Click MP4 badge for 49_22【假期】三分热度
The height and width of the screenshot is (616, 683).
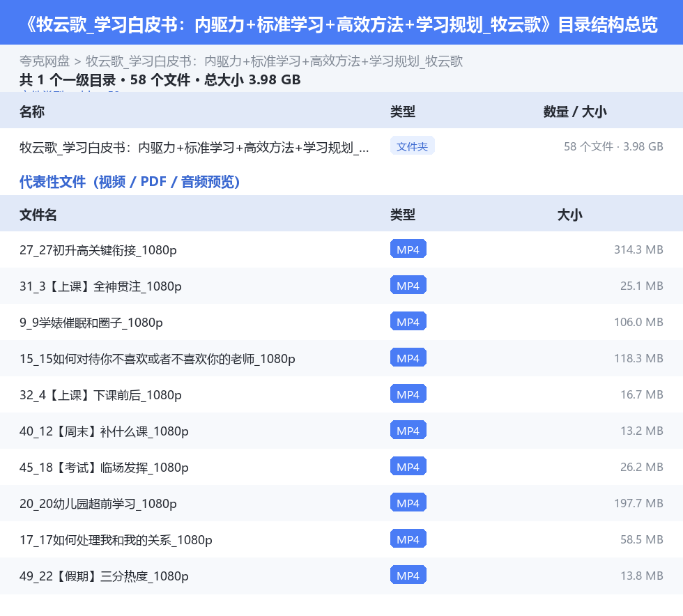(408, 575)
